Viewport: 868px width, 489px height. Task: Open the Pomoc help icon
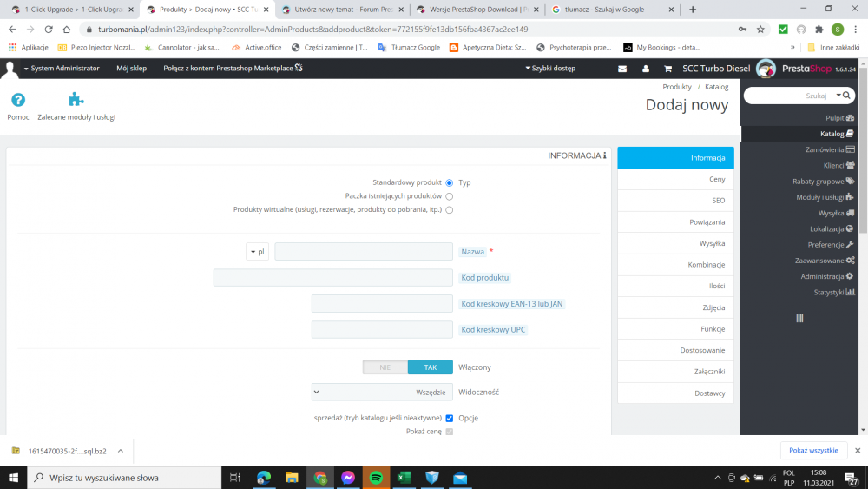click(x=17, y=100)
